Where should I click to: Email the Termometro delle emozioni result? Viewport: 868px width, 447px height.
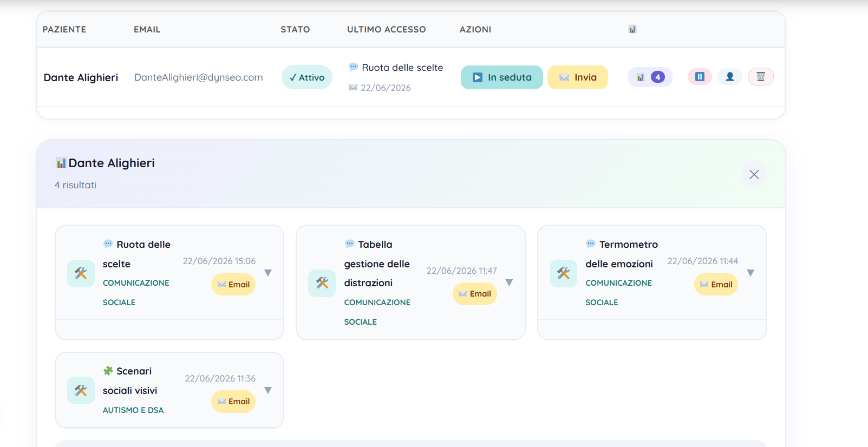pyautogui.click(x=716, y=284)
